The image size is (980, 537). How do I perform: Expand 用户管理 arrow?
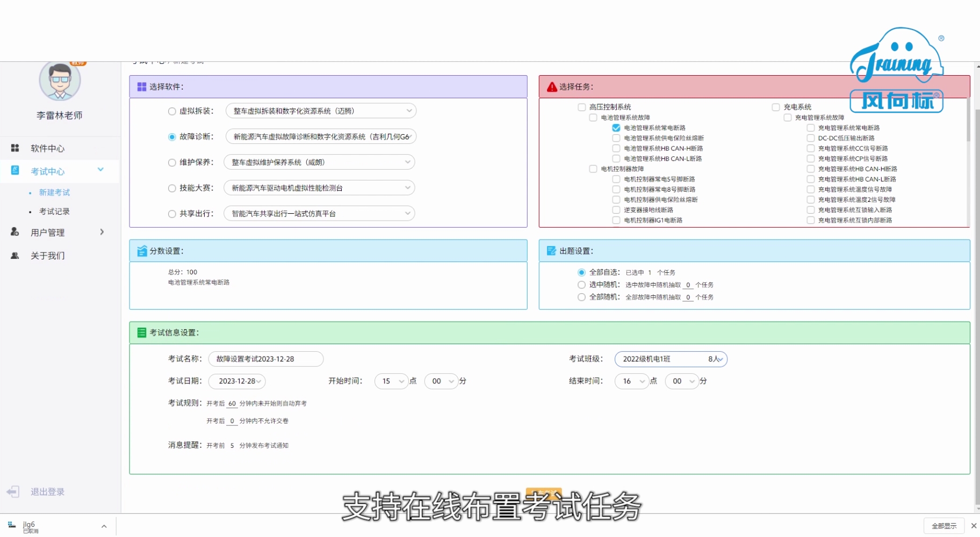point(102,232)
